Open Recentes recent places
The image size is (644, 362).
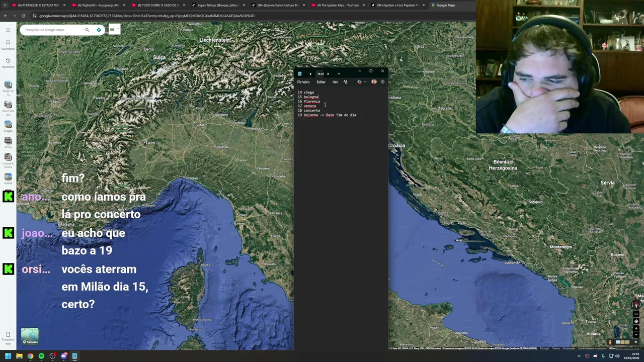(x=8, y=63)
